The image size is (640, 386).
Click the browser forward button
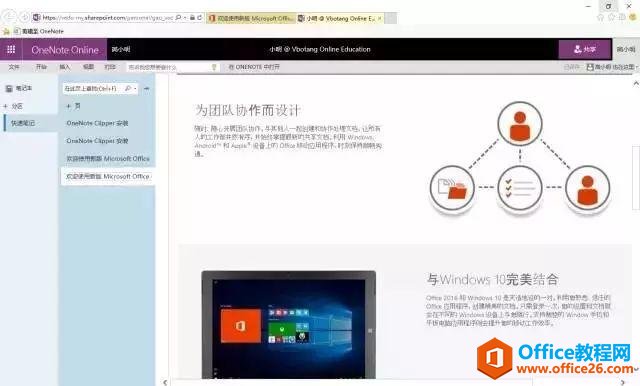(x=24, y=17)
